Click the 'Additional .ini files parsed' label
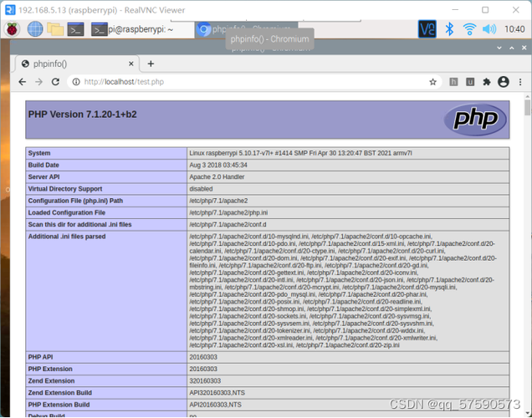Viewport: 532px width, 418px height. tap(67, 237)
